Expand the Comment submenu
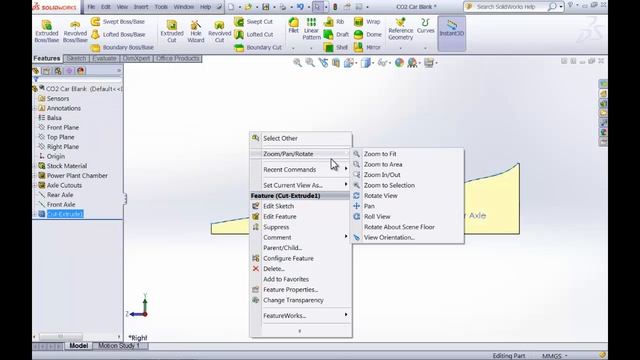 (x=301, y=238)
